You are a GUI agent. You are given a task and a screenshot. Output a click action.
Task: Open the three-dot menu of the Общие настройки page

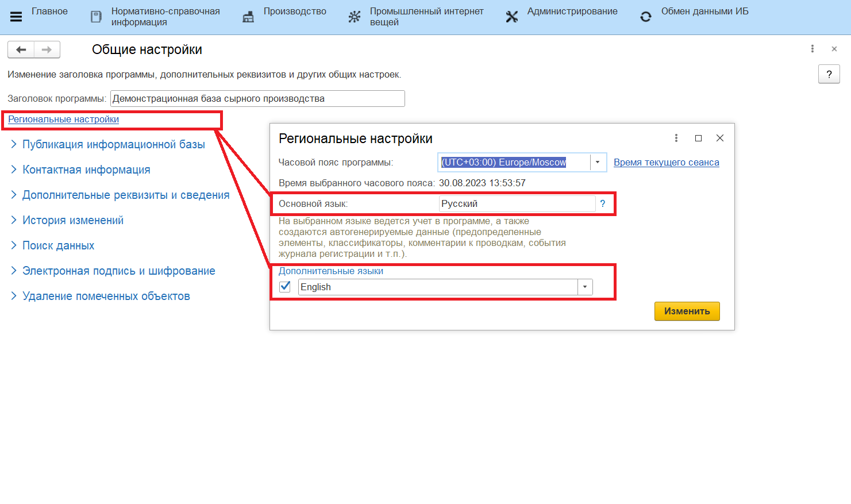point(813,49)
